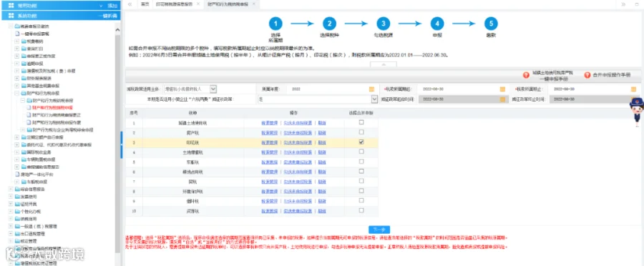644x266 pixels.
Task: Tick the 房产税 merge declaration checkbox
Action: pos(361,132)
